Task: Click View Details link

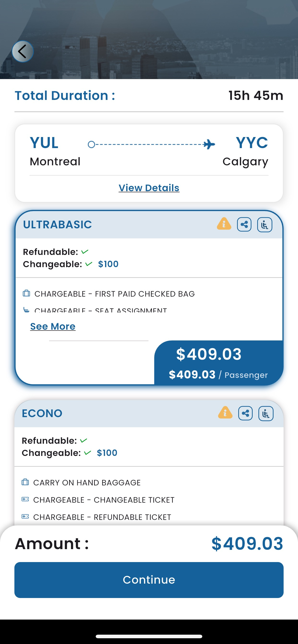Action: [149, 188]
